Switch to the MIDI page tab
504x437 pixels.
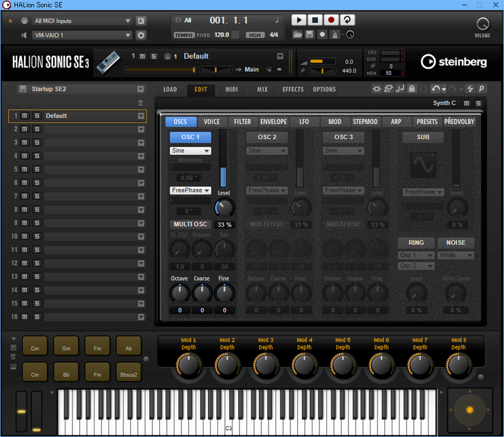[x=231, y=89]
